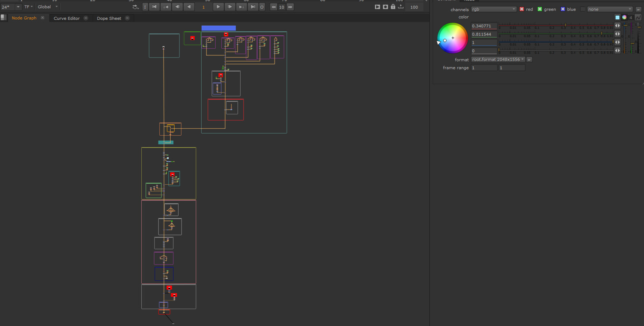Click the stepper arrows beside the alpha slider
Image resolution: width=644 pixels, height=326 pixels.
click(x=617, y=51)
